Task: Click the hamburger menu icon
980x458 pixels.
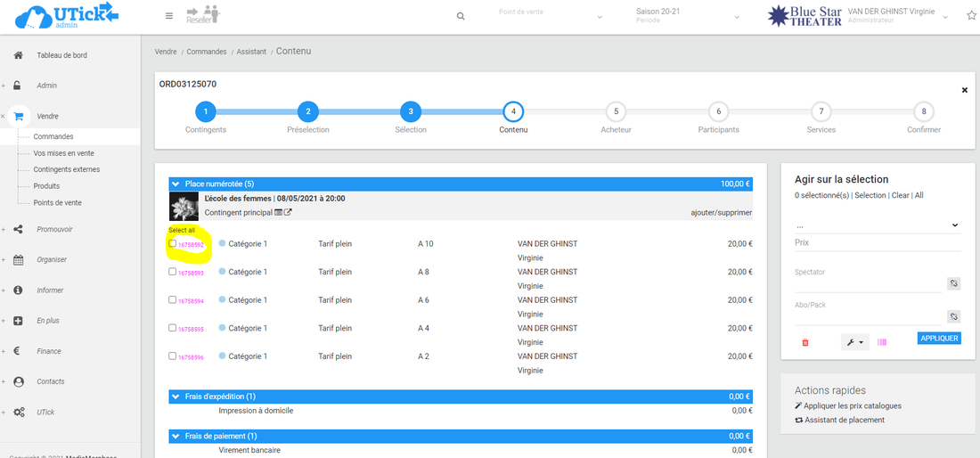Action: tap(169, 16)
